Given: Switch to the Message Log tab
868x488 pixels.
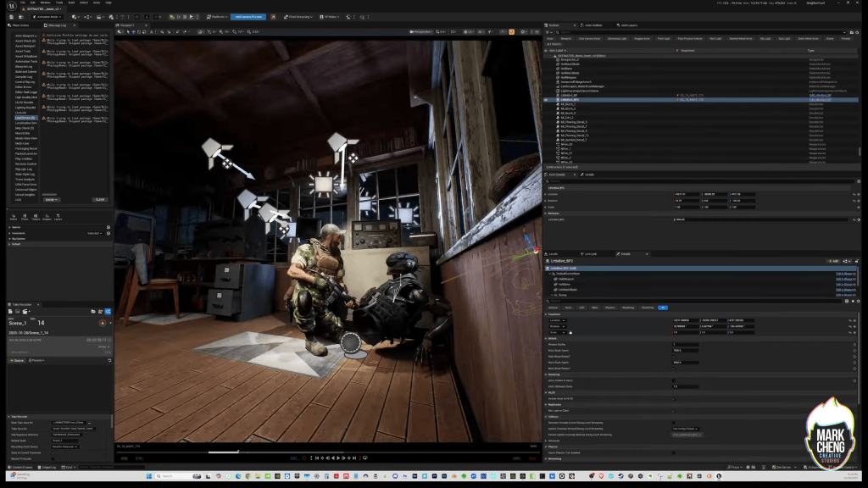Looking at the screenshot, I should pos(57,25).
